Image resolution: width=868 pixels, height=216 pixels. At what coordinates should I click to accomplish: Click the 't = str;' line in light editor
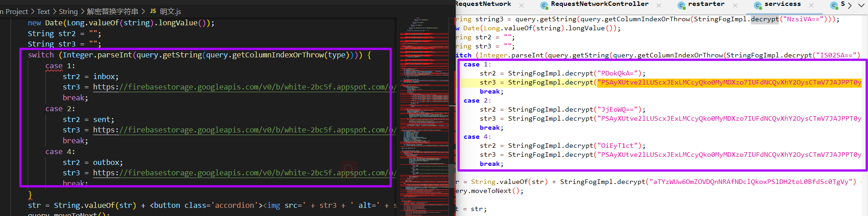coord(471,209)
